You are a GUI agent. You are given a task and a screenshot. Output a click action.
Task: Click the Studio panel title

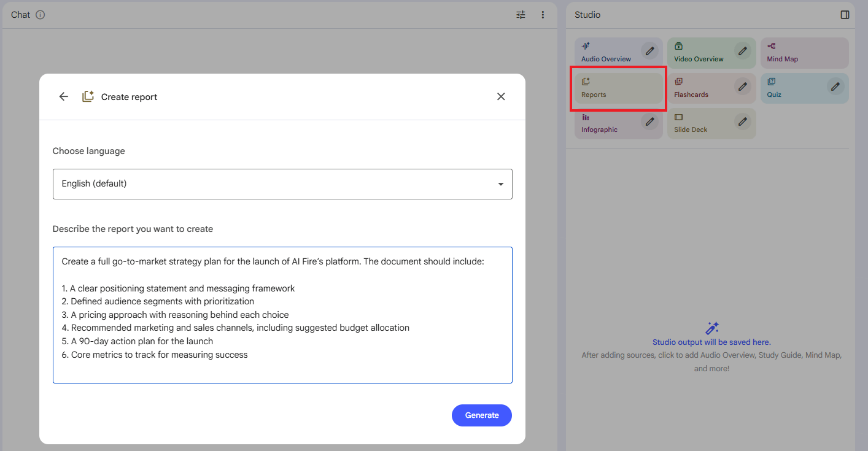coord(587,15)
